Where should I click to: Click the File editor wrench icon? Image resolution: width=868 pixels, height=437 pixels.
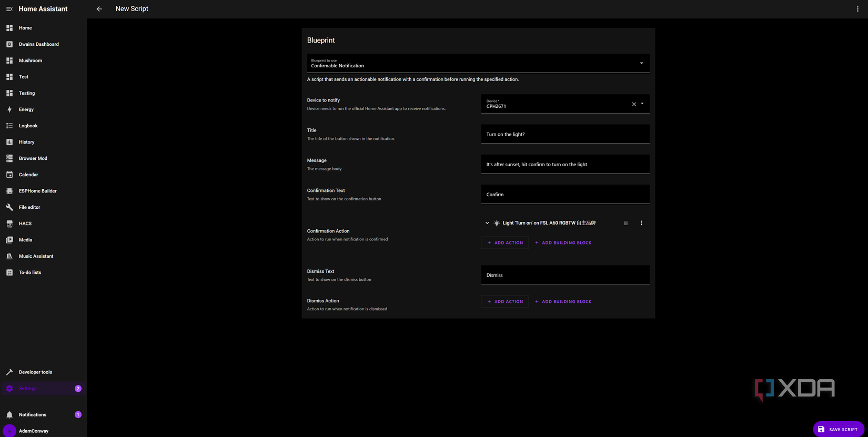9,207
